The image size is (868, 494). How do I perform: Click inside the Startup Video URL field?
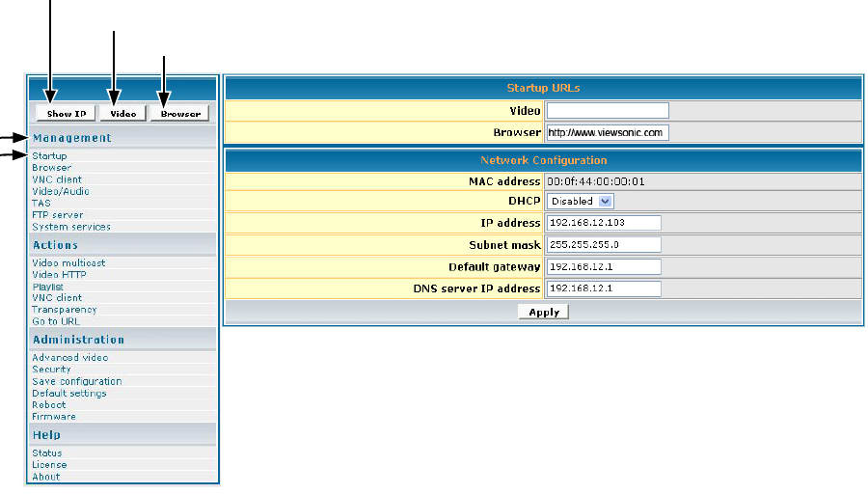click(x=608, y=111)
